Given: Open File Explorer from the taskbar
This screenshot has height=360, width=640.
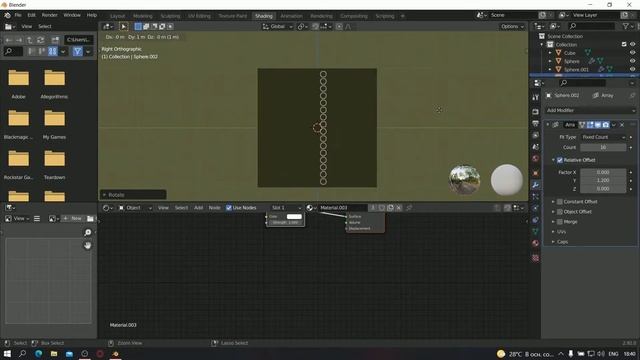Looking at the screenshot, I should [x=54, y=353].
